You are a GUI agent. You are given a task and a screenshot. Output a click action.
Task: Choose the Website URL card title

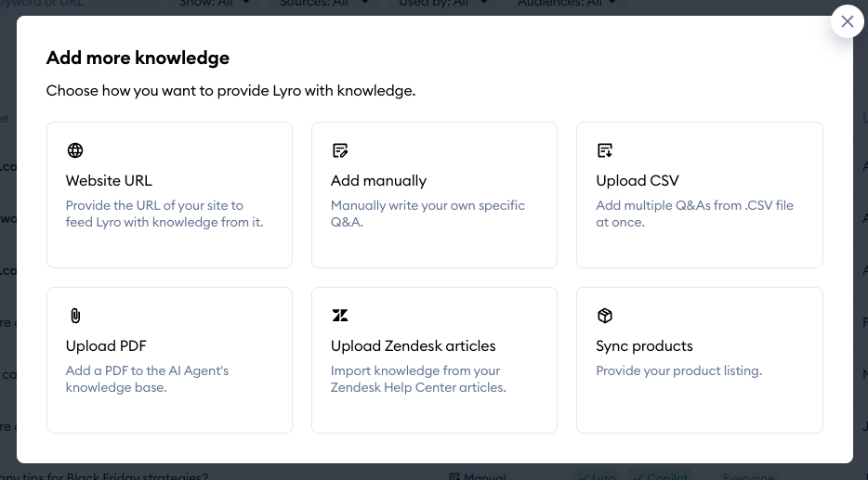pos(109,180)
